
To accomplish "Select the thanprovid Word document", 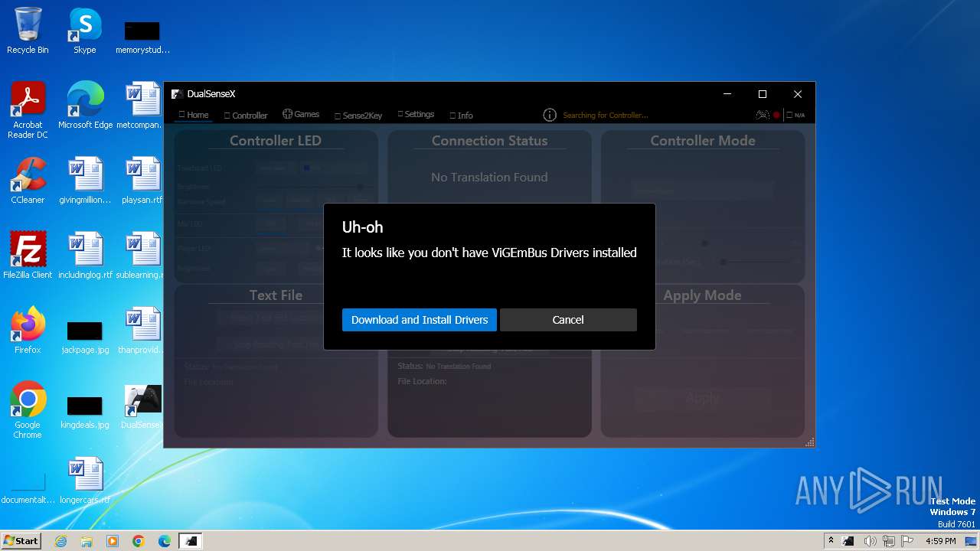I will pyautogui.click(x=142, y=331).
